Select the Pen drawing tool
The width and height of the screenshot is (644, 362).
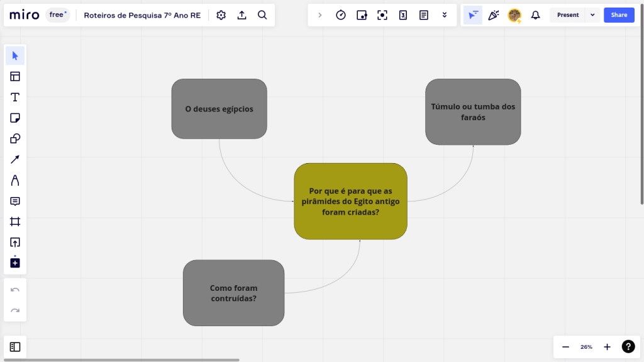point(15,181)
